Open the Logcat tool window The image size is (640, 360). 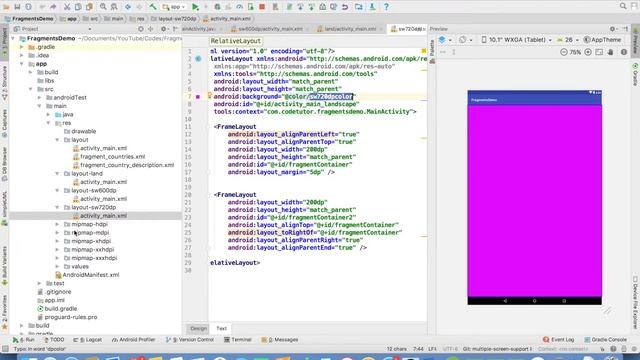[88, 340]
